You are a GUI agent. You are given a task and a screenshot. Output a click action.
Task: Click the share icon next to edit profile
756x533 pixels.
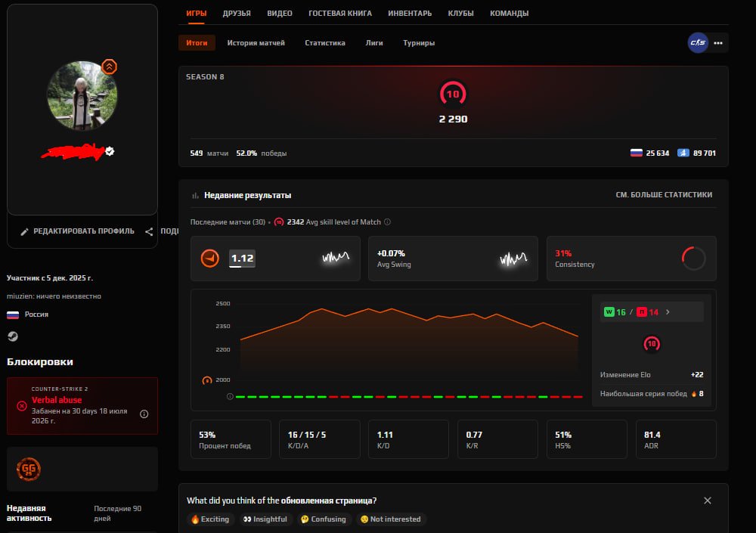point(149,231)
